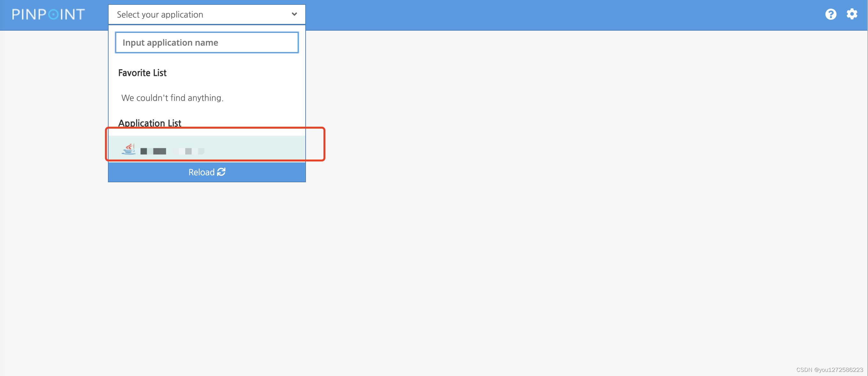
Task: Click the Java icon in Application List
Action: (129, 149)
